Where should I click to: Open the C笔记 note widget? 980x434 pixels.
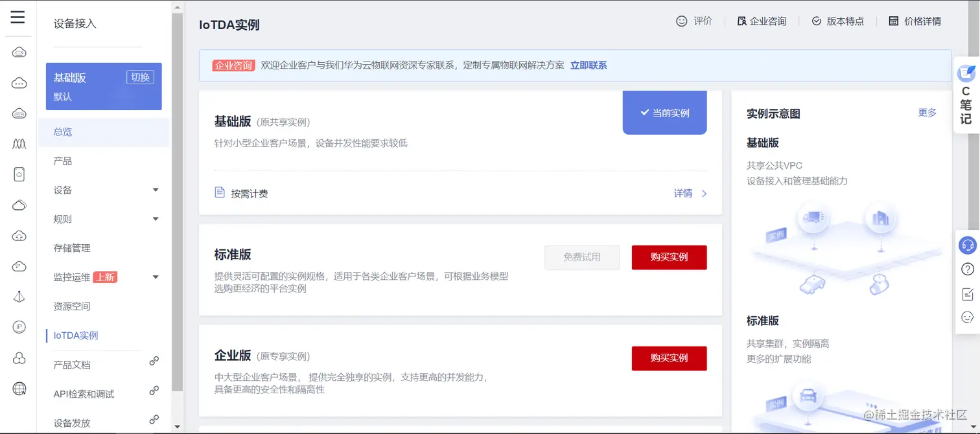pos(966,95)
